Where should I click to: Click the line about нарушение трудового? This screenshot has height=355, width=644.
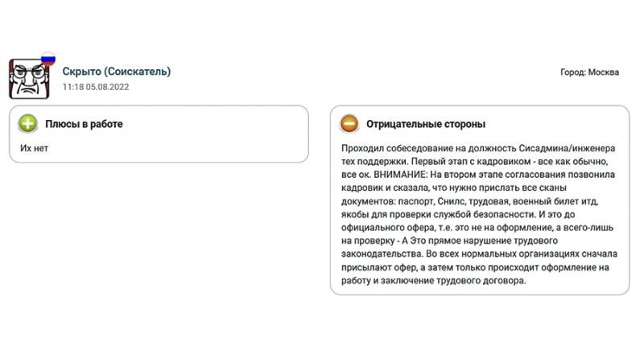[x=449, y=241]
